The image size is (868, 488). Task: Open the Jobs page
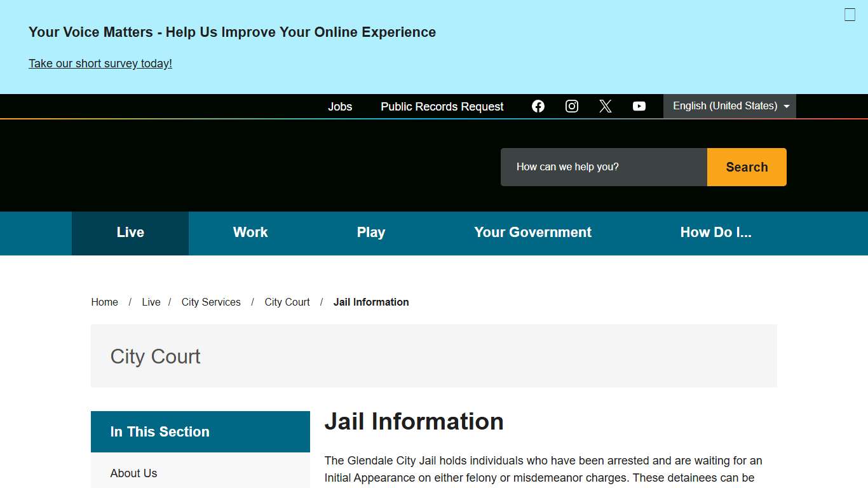340,106
